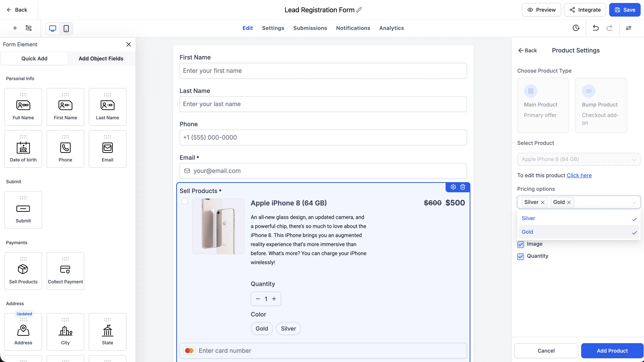Select the Silver color option
The image size is (644, 362).
(x=288, y=329)
